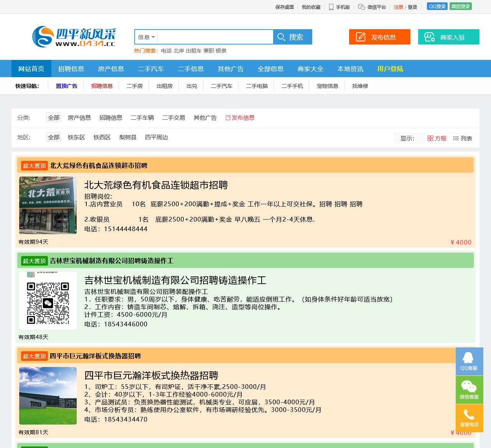The height and width of the screenshot is (448, 491).
Task: Click the 手机版 phone icon
Action: pos(331,7)
